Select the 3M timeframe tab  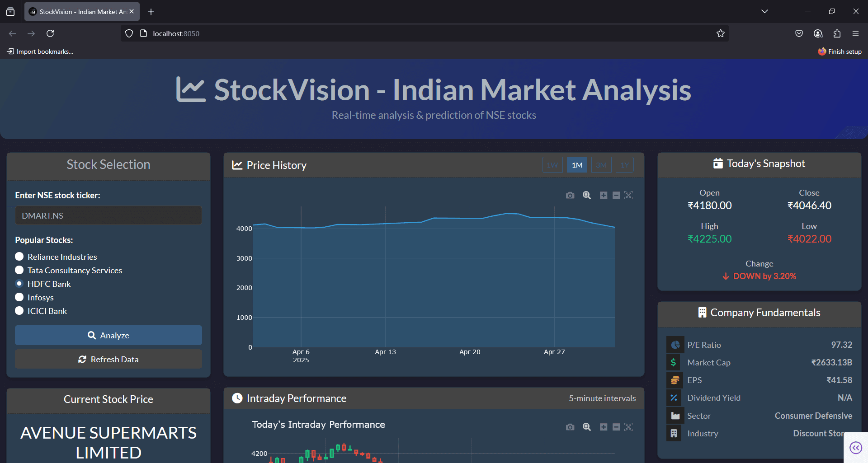(601, 164)
